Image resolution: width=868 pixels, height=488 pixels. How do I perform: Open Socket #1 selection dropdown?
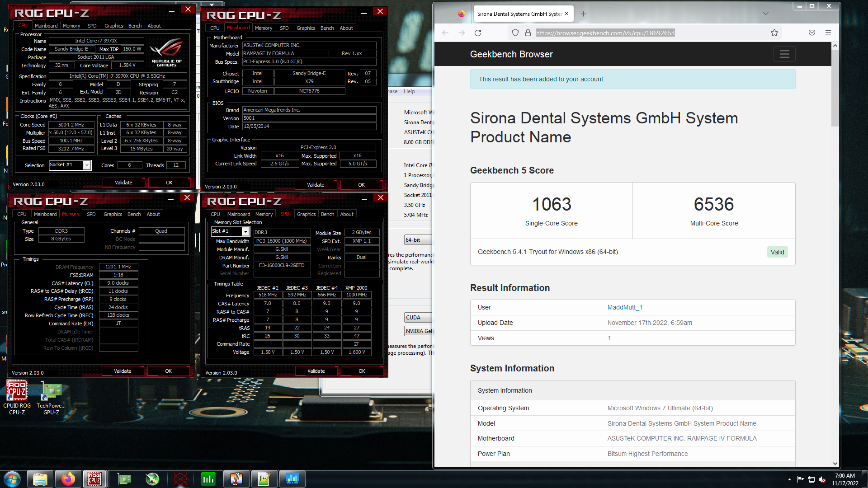pyautogui.click(x=70, y=165)
